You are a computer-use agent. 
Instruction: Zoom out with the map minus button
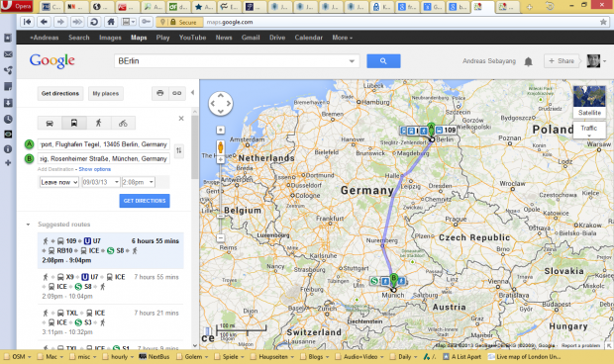click(221, 237)
